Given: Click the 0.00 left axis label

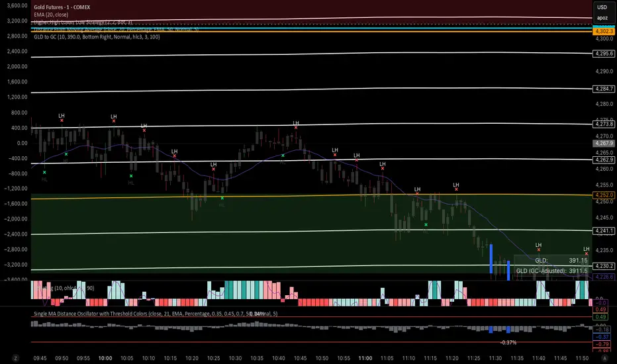Looking at the screenshot, I should pyautogui.click(x=22, y=143).
